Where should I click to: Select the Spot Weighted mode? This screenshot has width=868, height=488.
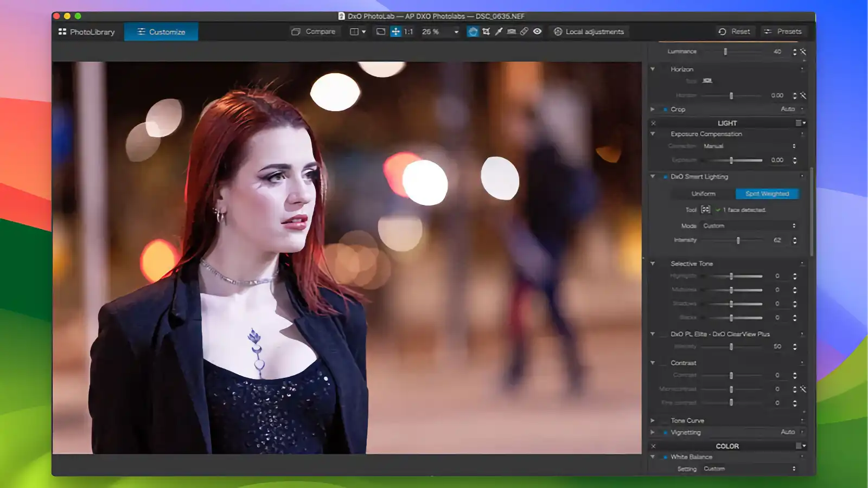pyautogui.click(x=767, y=194)
